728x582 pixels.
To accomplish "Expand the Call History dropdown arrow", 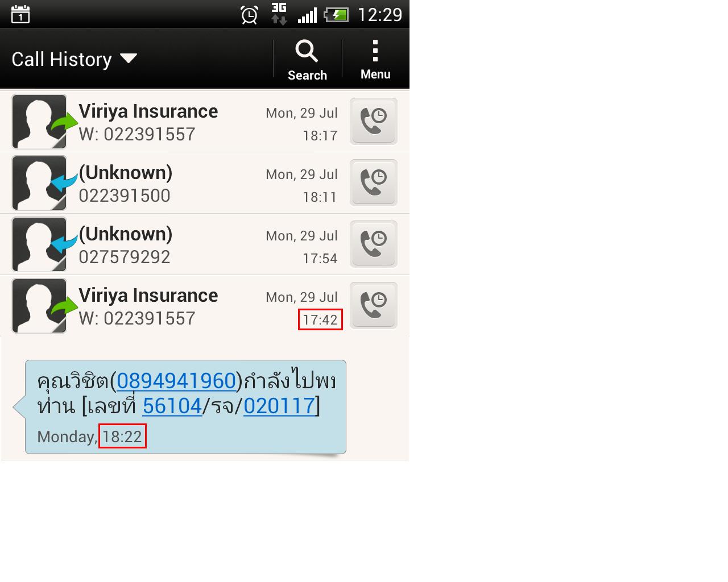I will (129, 58).
